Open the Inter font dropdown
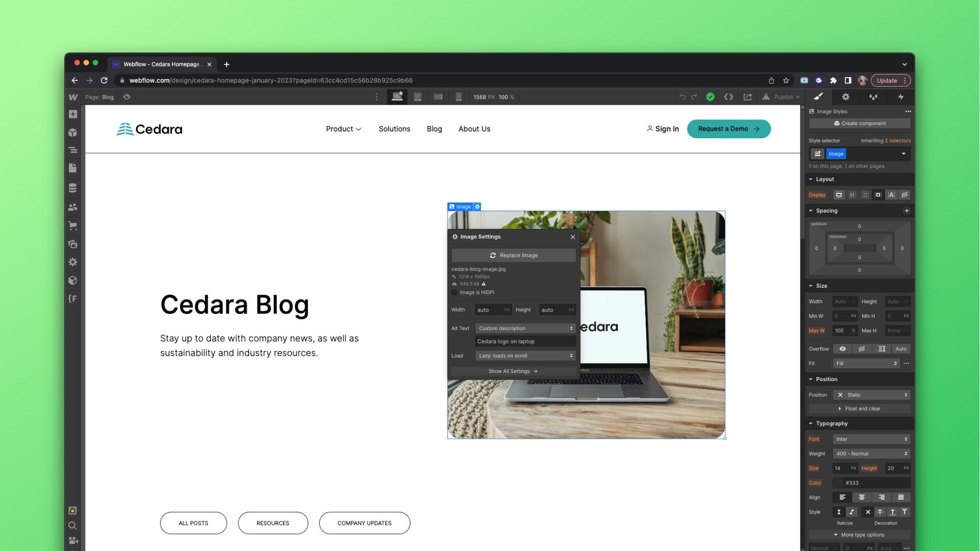The width and height of the screenshot is (980, 551). pyautogui.click(x=871, y=439)
